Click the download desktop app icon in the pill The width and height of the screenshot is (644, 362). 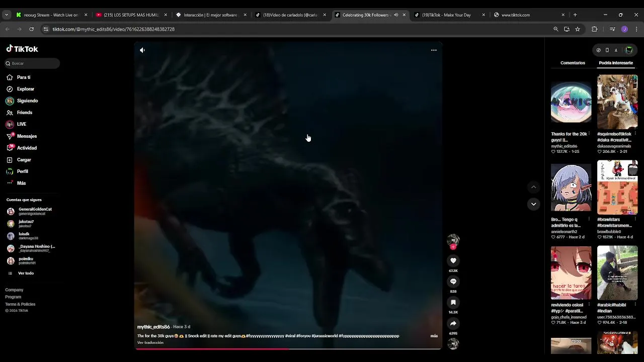(x=616, y=50)
